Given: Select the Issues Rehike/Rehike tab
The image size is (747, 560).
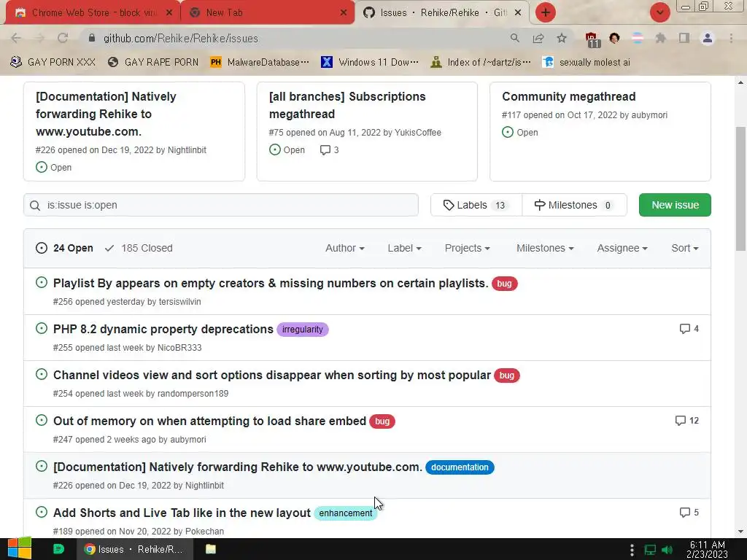Looking at the screenshot, I should click(441, 13).
